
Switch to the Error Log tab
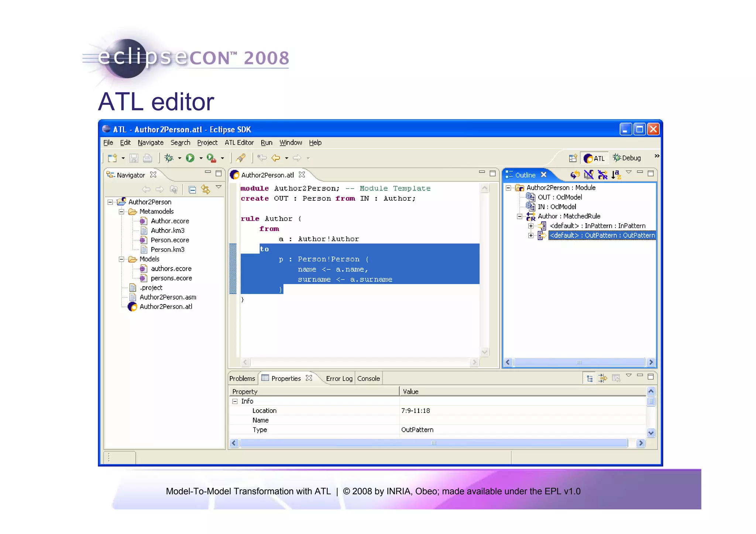tap(339, 378)
